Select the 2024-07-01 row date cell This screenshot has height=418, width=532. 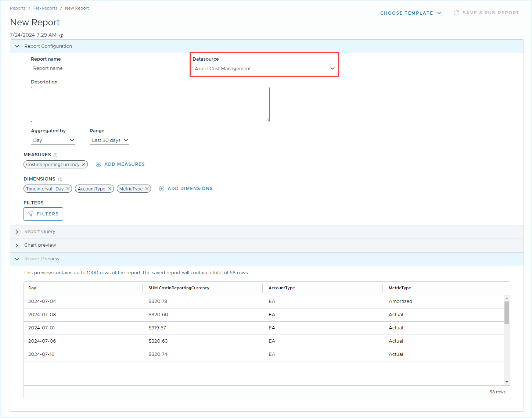pyautogui.click(x=42, y=328)
